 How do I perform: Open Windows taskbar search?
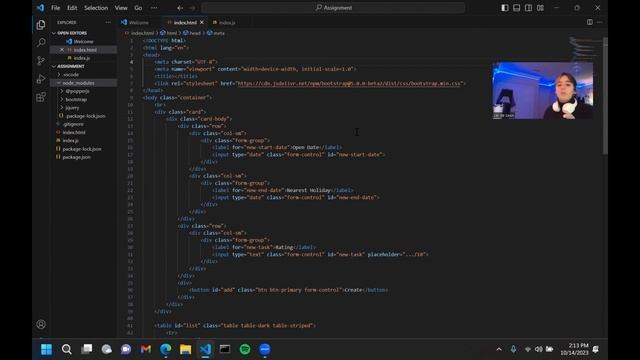(x=67, y=349)
